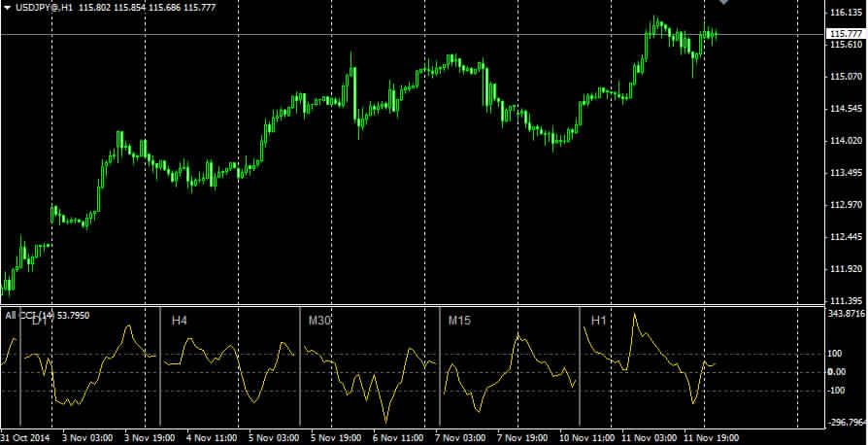Click the 31 Oct 2014 date label
The height and width of the screenshot is (445, 868).
[26, 437]
